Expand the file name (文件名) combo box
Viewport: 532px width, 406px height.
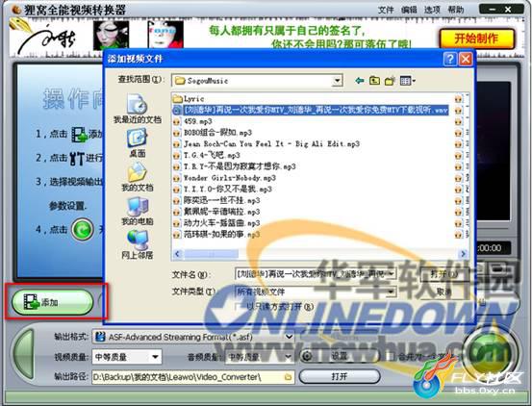pyautogui.click(x=392, y=274)
